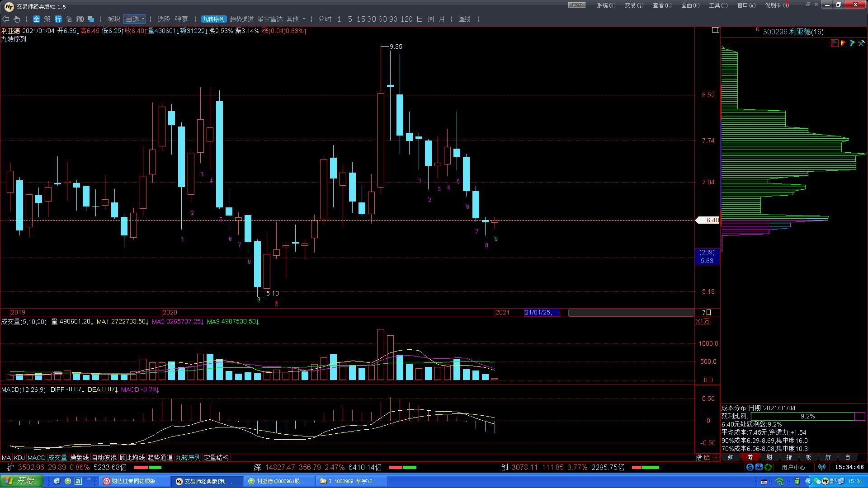Click the red-yellow triangle chip icon
The width and height of the screenshot is (868, 488).
[844, 43]
